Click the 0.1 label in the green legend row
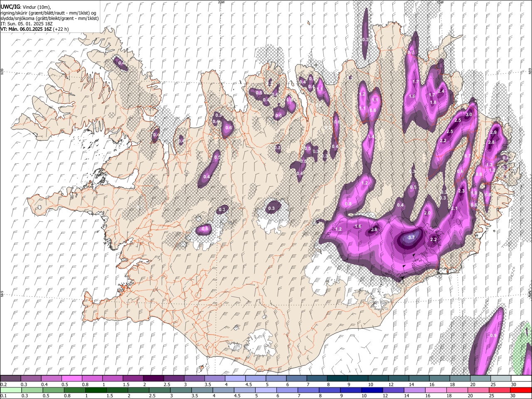The image size is (532, 399). [x=3, y=396]
